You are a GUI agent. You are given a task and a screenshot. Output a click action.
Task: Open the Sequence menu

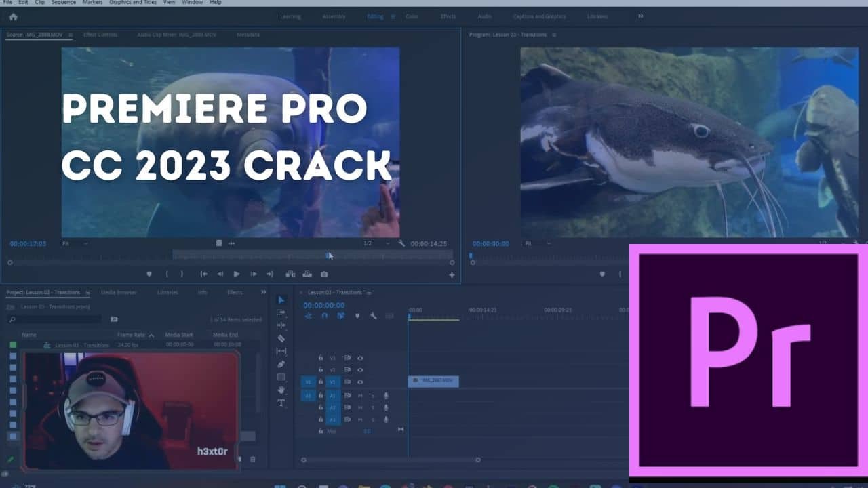64,3
